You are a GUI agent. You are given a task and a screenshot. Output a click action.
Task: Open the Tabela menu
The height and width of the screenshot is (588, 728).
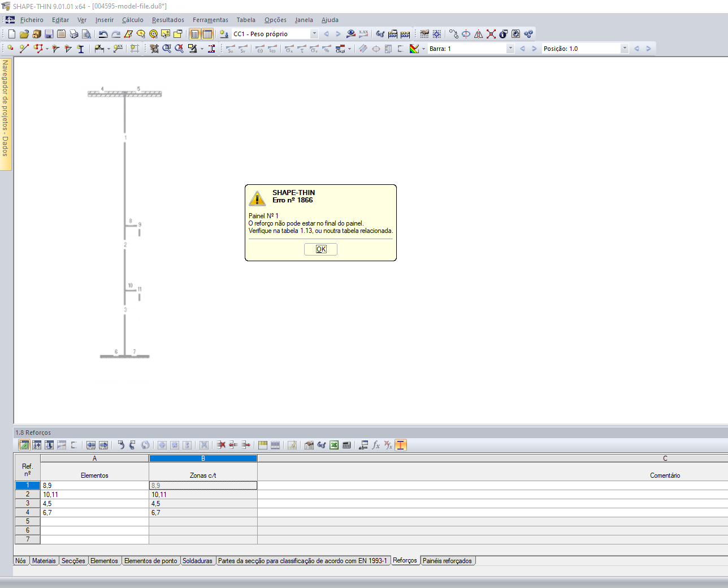[x=246, y=20]
